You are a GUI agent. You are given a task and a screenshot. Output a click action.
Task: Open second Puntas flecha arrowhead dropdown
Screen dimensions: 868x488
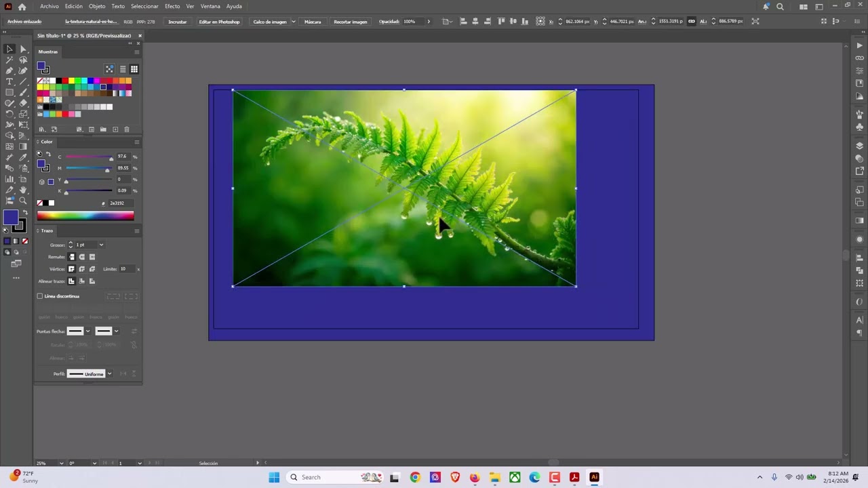click(116, 331)
